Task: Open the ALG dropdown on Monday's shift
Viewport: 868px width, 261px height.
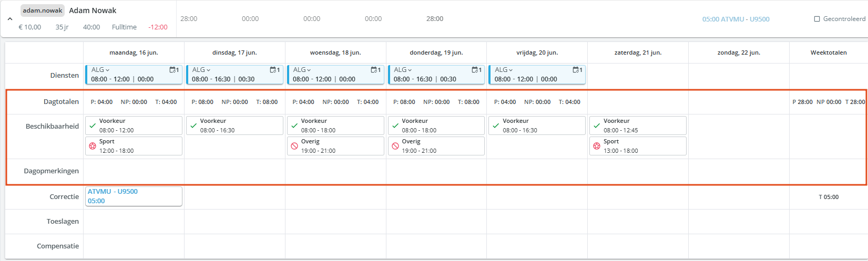Action: coord(100,70)
